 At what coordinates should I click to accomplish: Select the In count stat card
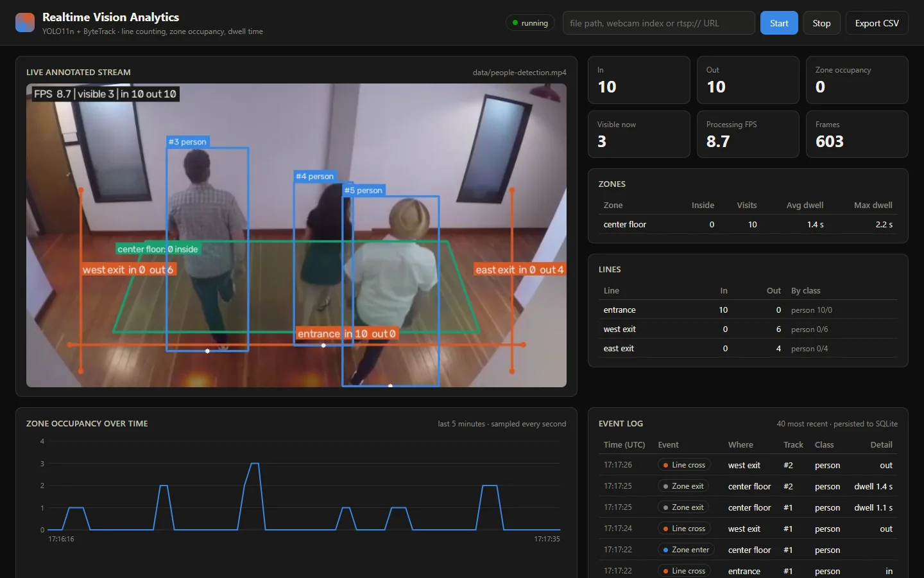point(639,80)
